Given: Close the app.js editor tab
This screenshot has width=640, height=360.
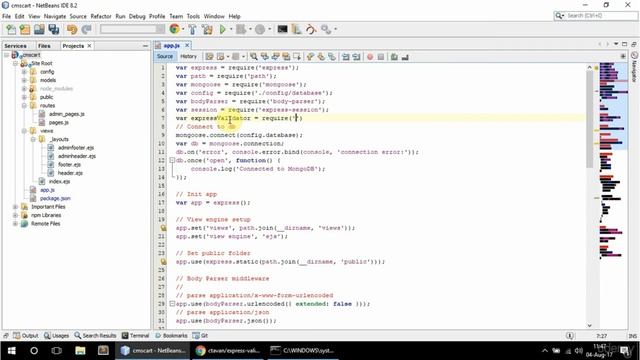Looking at the screenshot, I should coord(187,45).
